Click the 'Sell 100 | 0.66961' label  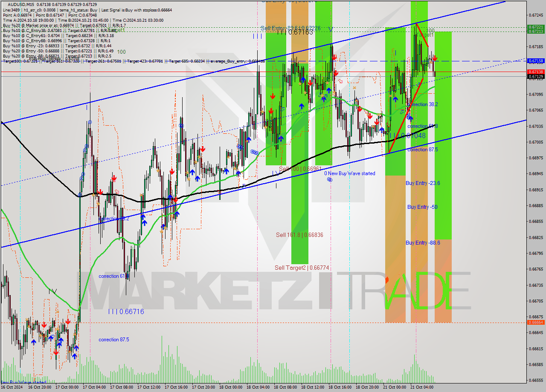tap(300, 169)
